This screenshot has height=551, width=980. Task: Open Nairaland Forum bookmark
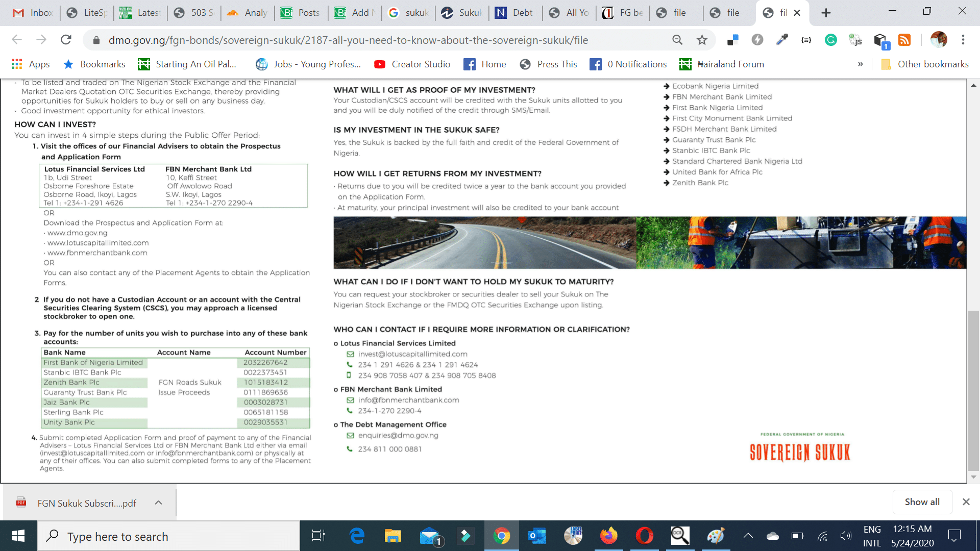pyautogui.click(x=722, y=64)
